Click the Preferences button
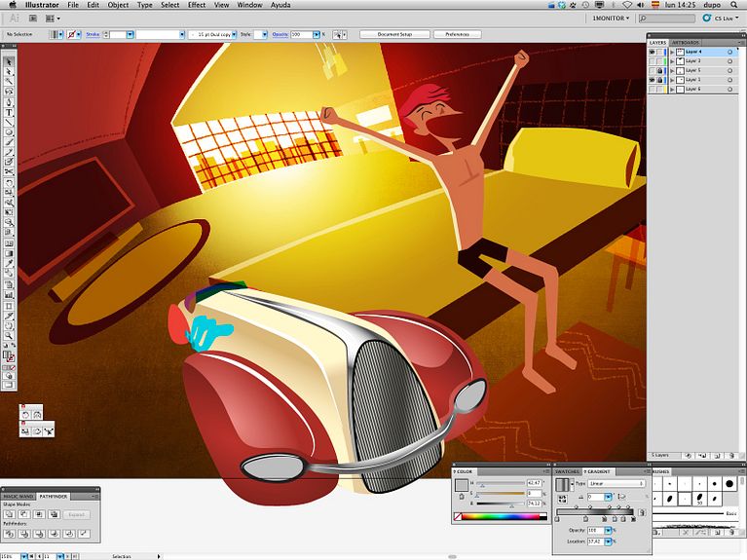Viewport: 747px width, 560px height. coord(457,34)
